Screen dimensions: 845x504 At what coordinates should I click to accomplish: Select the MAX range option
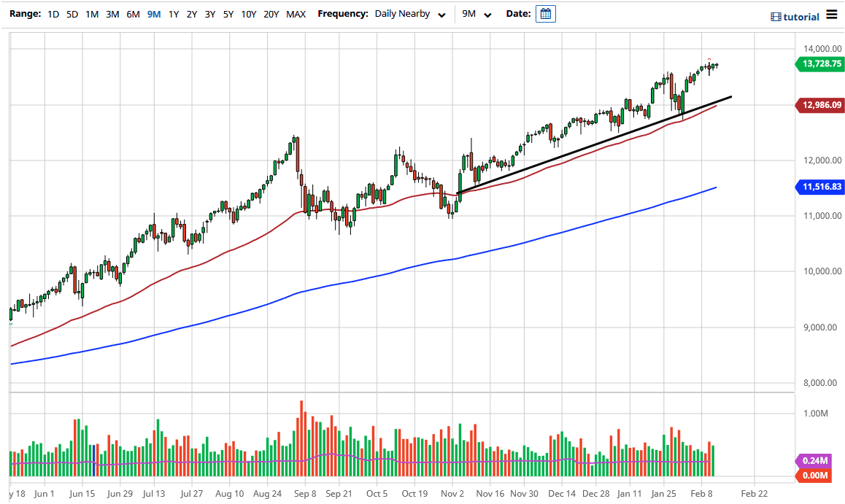[296, 13]
